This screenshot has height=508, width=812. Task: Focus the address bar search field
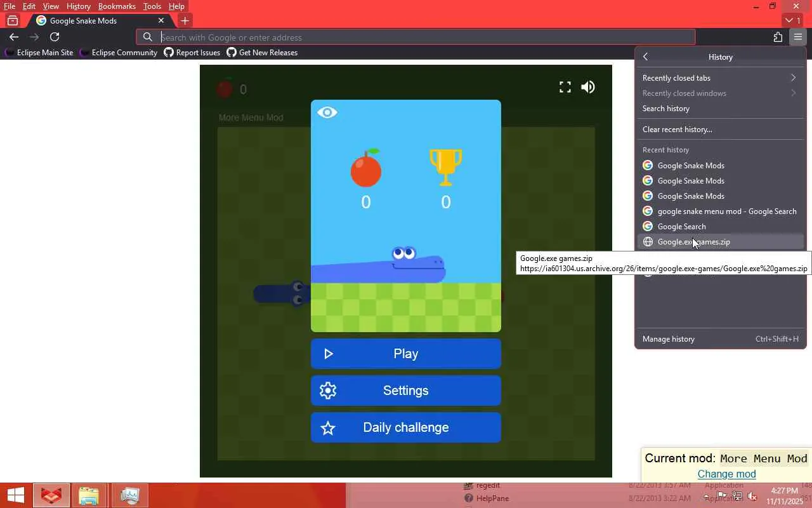(416, 37)
